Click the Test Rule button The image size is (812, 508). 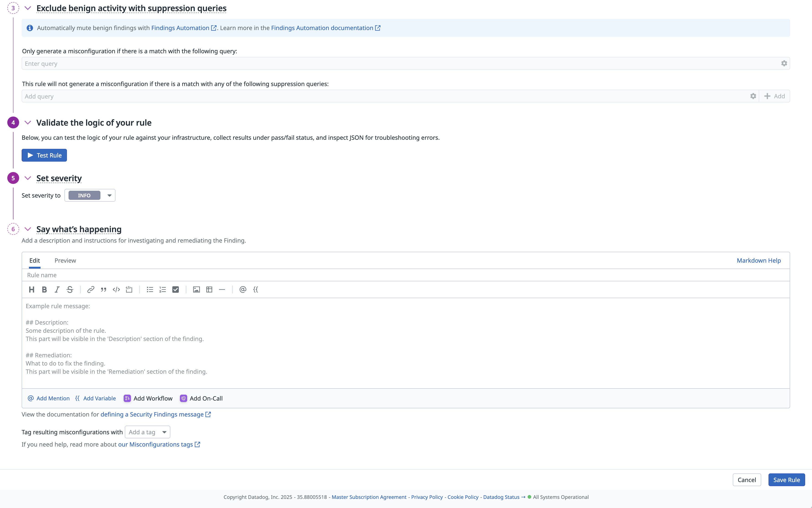(x=44, y=155)
